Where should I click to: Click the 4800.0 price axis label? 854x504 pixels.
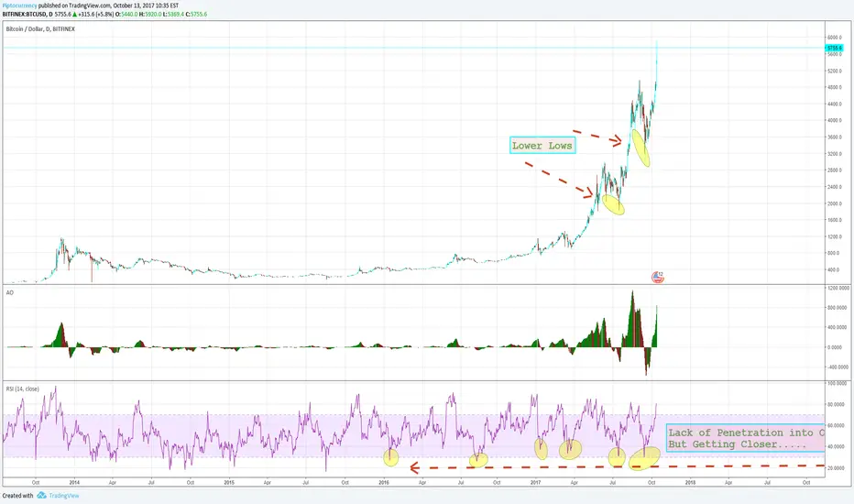(835, 87)
